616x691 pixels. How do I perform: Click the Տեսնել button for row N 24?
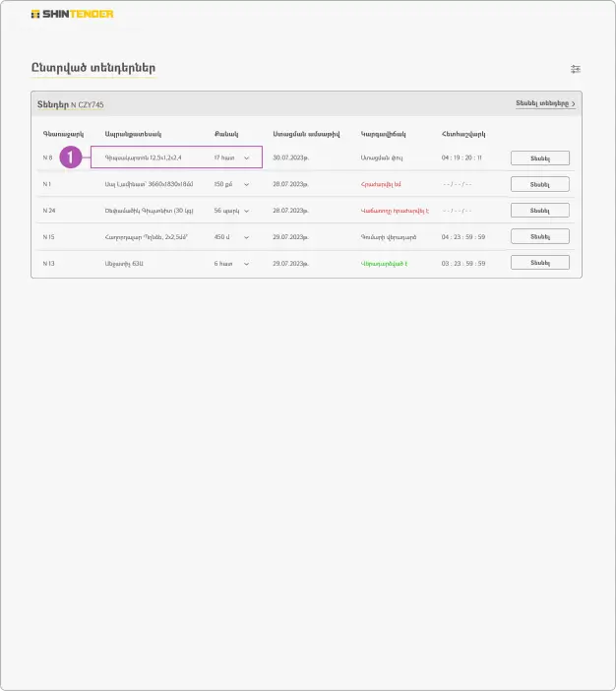tap(539, 211)
